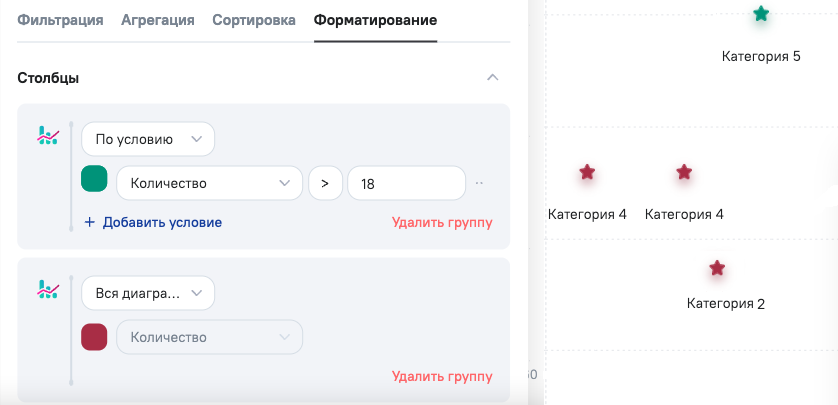Click the condition value field containing 18
This screenshot has width=838, height=405.
coord(406,183)
